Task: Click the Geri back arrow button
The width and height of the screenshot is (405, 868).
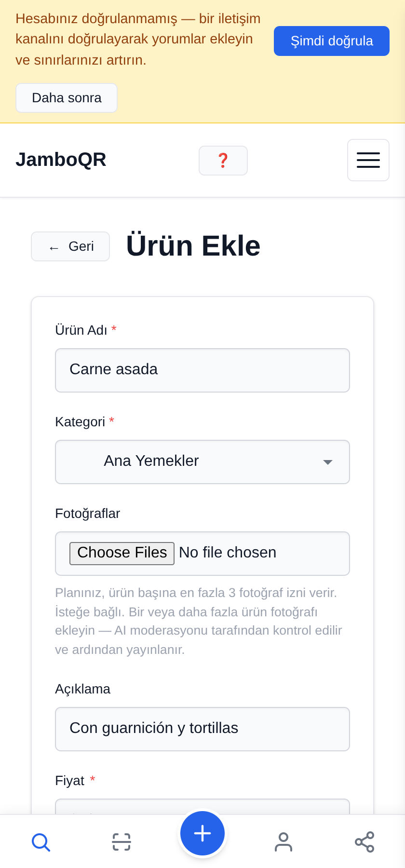Action: [70, 246]
